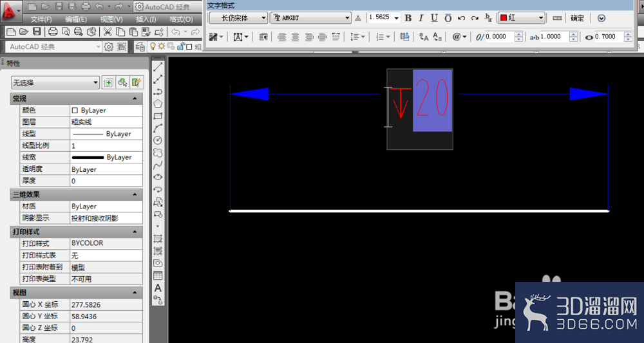
Task: Open the 格式(O) menu
Action: point(181,19)
